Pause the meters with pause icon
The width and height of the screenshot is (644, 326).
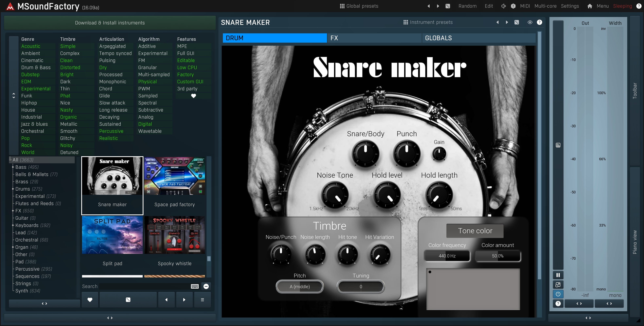tap(558, 275)
